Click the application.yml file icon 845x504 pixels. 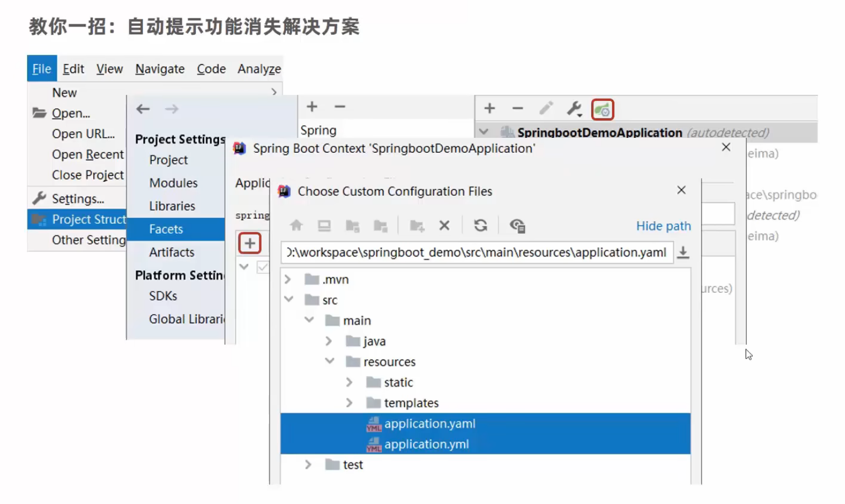374,444
